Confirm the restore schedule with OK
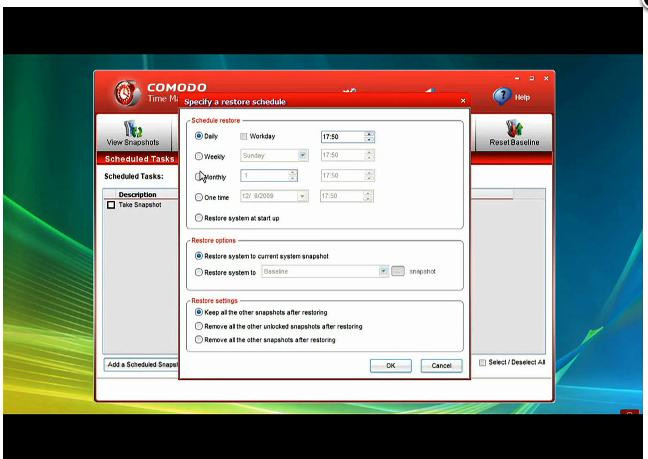This screenshot has width=648, height=459. coord(391,366)
